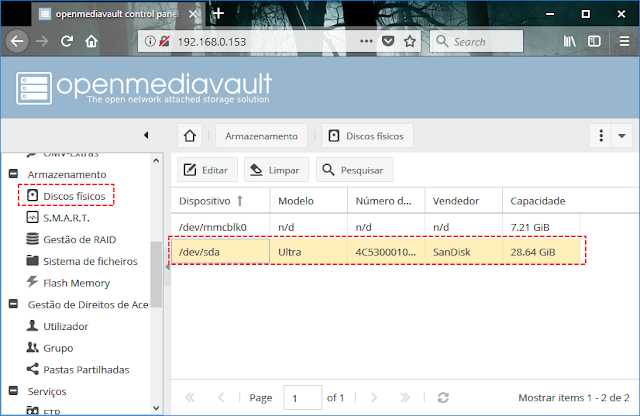This screenshot has width=640, height=416.
Task: Click the Número d... column header
Action: (x=386, y=200)
